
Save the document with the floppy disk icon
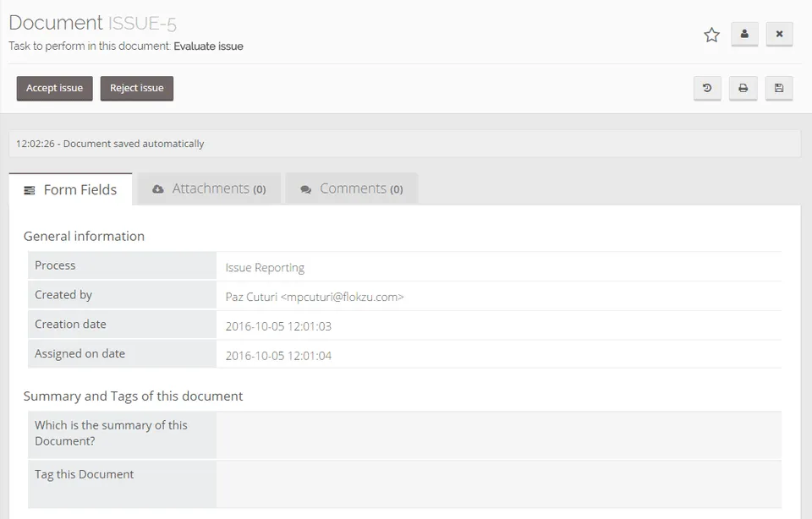tap(779, 88)
